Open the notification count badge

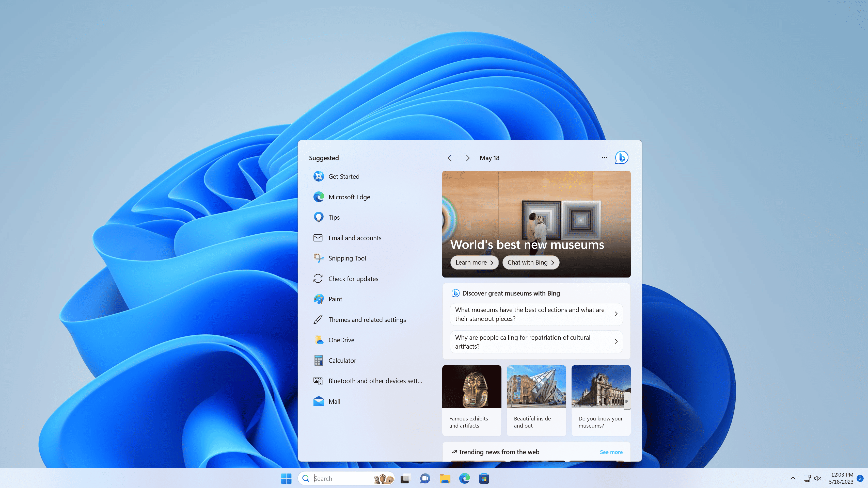click(860, 478)
